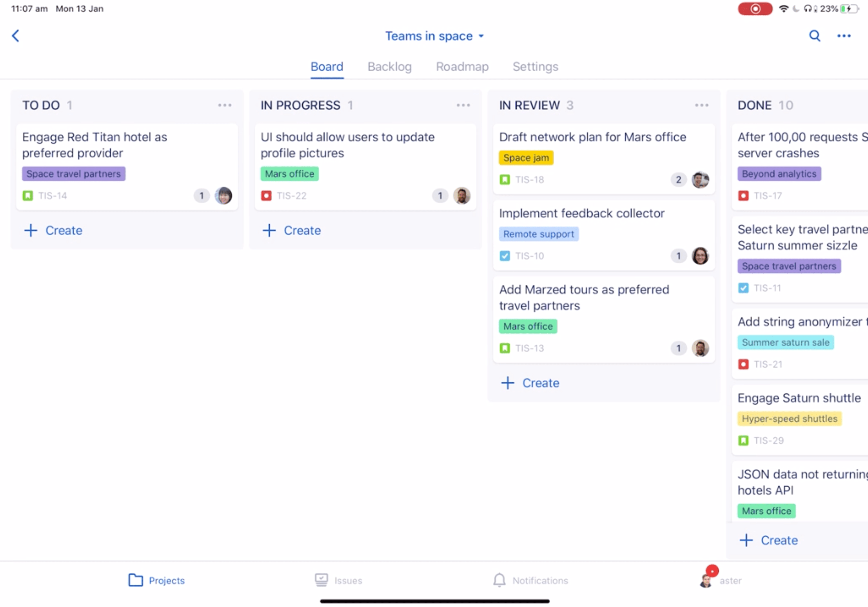Click the red bug icon on TIS-22

267,195
